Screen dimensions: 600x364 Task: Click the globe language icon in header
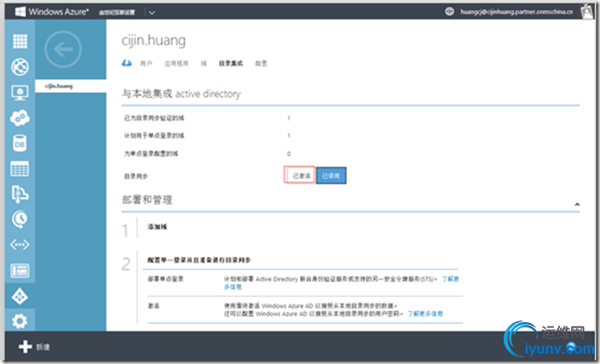tap(449, 11)
